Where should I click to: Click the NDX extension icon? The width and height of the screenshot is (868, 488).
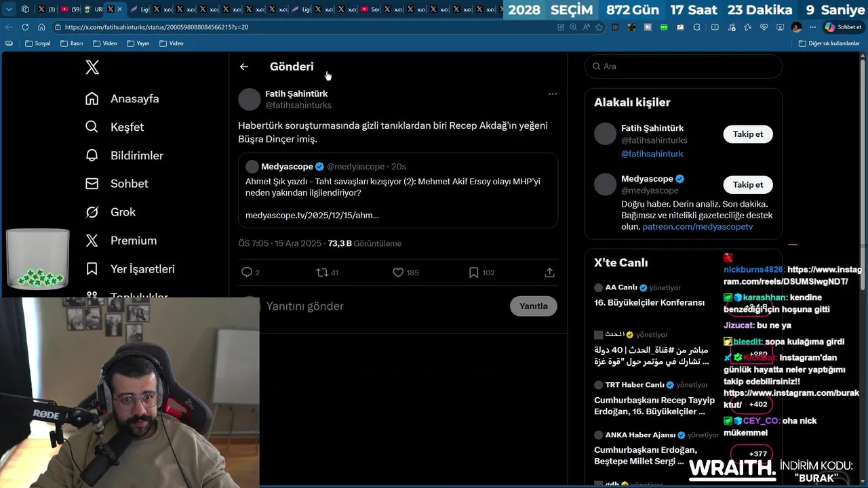[664, 27]
